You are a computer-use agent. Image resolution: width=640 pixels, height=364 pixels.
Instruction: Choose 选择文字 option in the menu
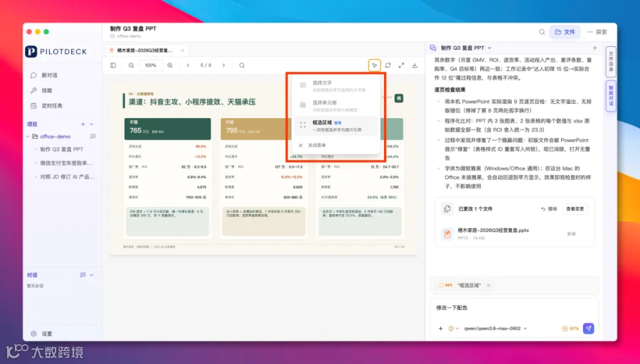coord(336,86)
